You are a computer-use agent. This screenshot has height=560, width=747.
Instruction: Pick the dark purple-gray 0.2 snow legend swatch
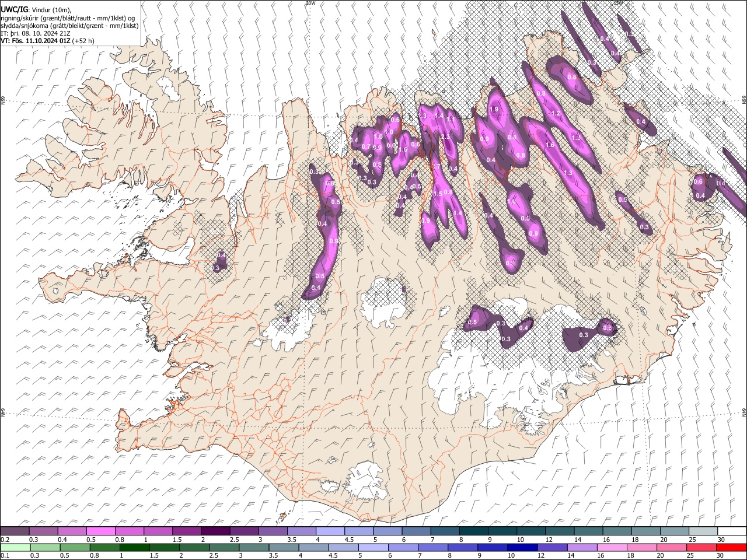point(15,531)
